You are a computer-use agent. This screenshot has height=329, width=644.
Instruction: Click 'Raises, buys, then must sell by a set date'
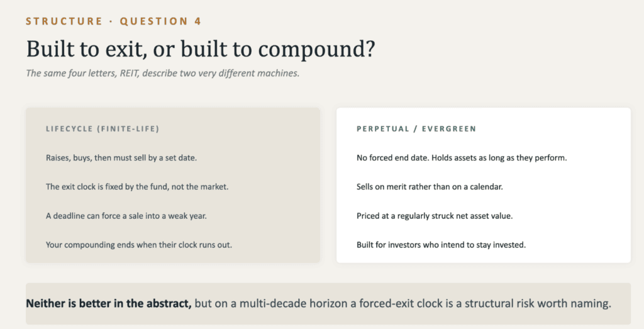pyautogui.click(x=121, y=158)
